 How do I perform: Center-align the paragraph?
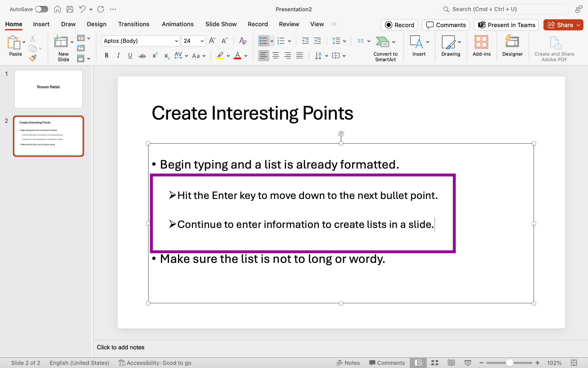click(x=276, y=55)
